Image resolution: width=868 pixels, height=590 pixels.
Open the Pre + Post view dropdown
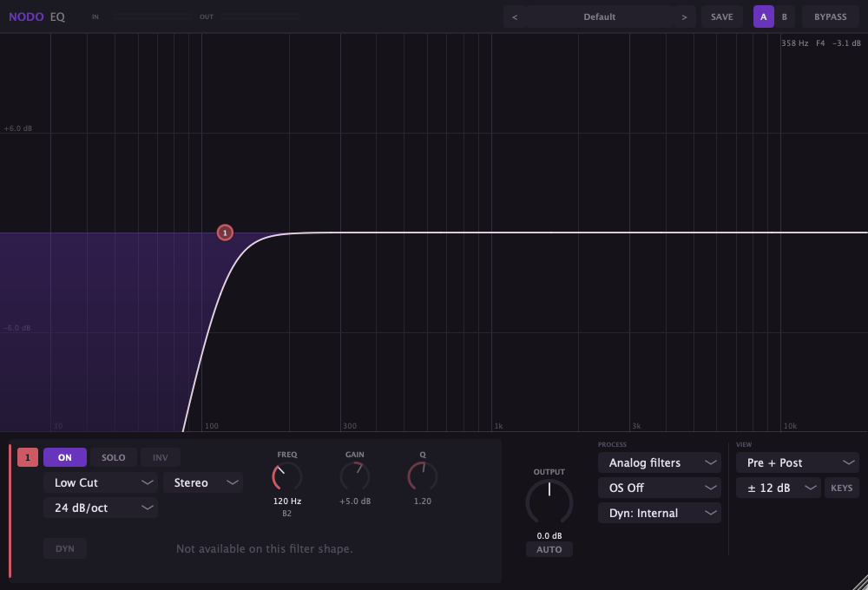click(x=797, y=462)
